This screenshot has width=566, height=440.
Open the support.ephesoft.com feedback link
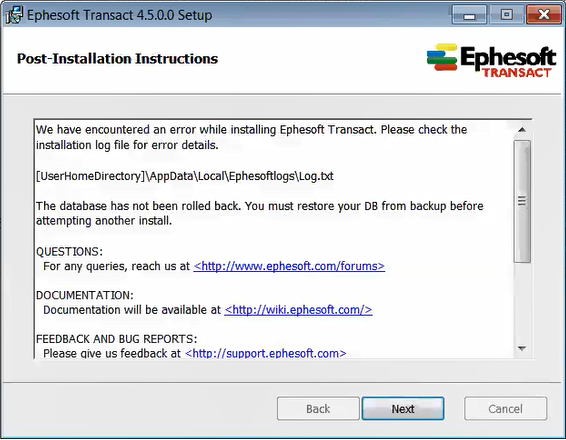pos(266,353)
